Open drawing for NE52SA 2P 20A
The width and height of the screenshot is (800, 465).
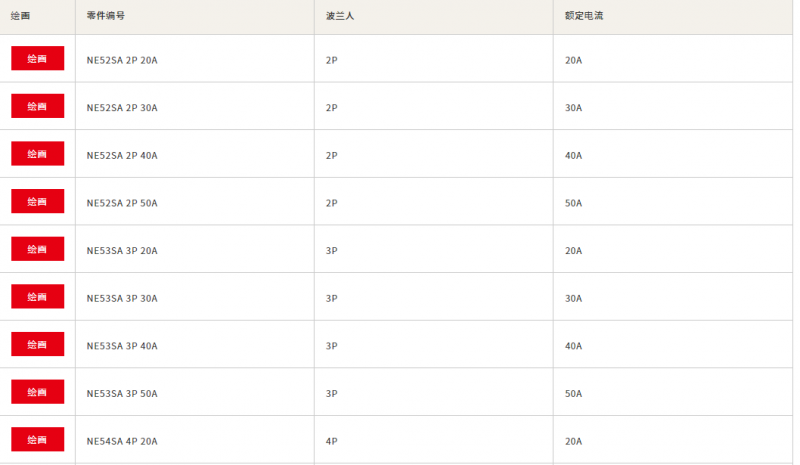coord(38,58)
